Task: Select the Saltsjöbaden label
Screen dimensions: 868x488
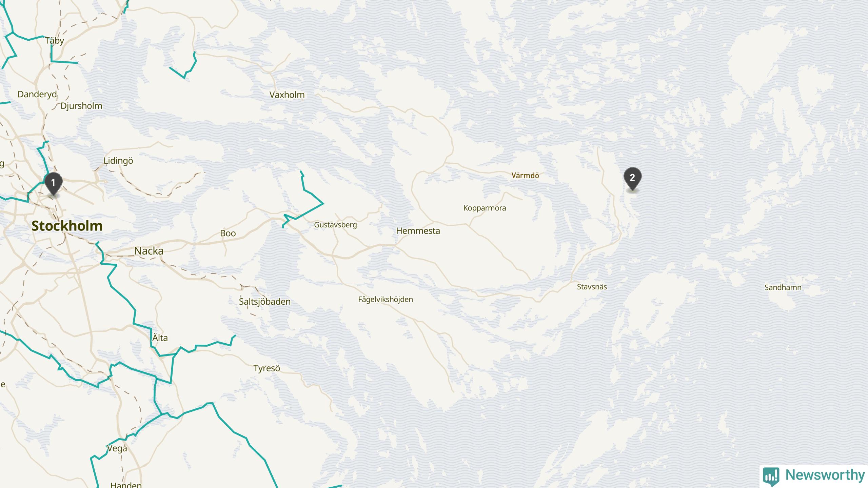Action: click(265, 302)
